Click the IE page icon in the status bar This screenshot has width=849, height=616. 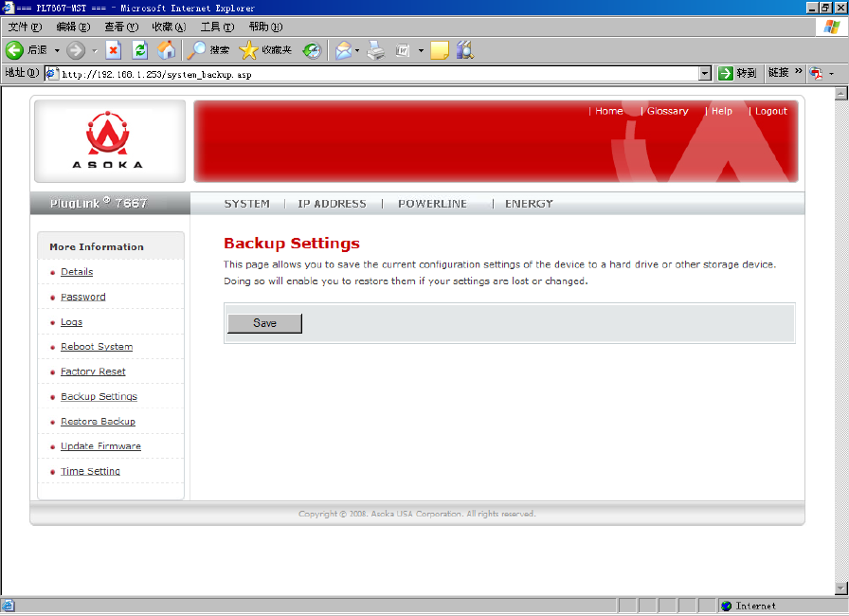point(8,606)
